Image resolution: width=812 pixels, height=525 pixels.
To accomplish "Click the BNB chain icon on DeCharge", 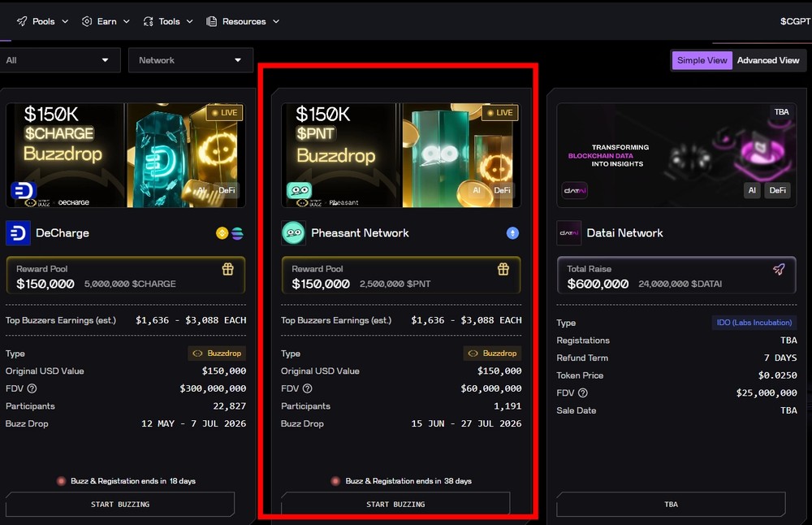I will [222, 233].
